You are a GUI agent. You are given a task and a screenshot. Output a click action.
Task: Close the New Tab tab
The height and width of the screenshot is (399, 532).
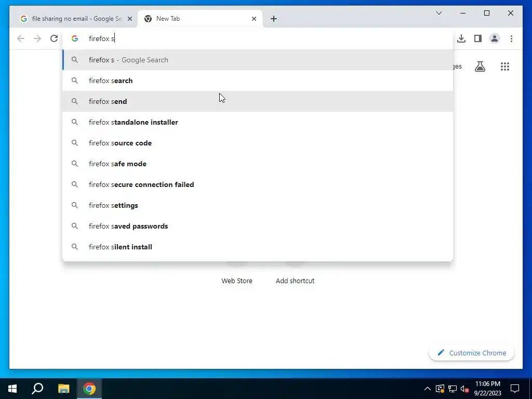coord(254,19)
